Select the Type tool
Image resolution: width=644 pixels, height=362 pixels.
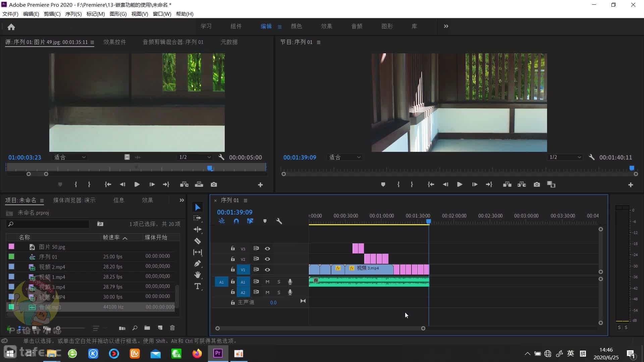(x=198, y=286)
